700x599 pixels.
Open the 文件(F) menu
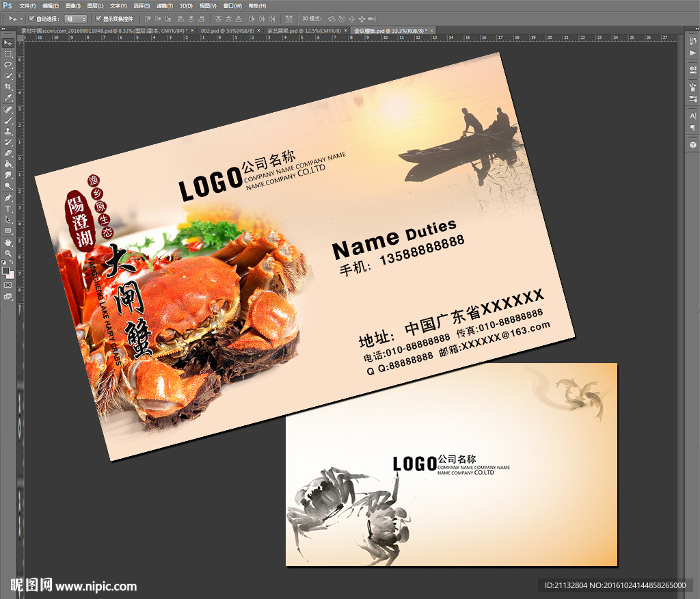click(x=27, y=5)
